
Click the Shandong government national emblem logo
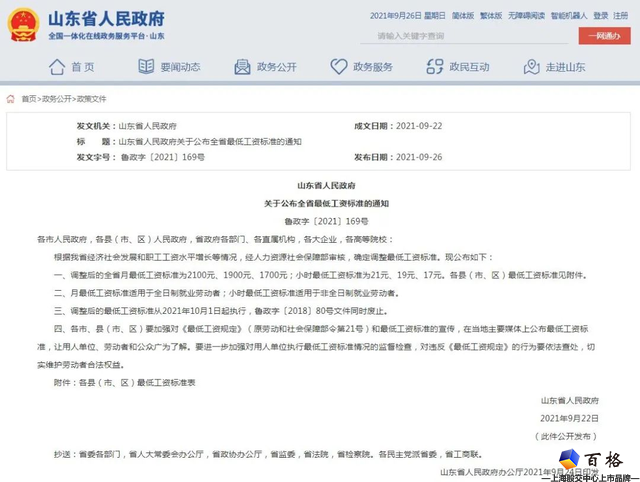click(23, 25)
